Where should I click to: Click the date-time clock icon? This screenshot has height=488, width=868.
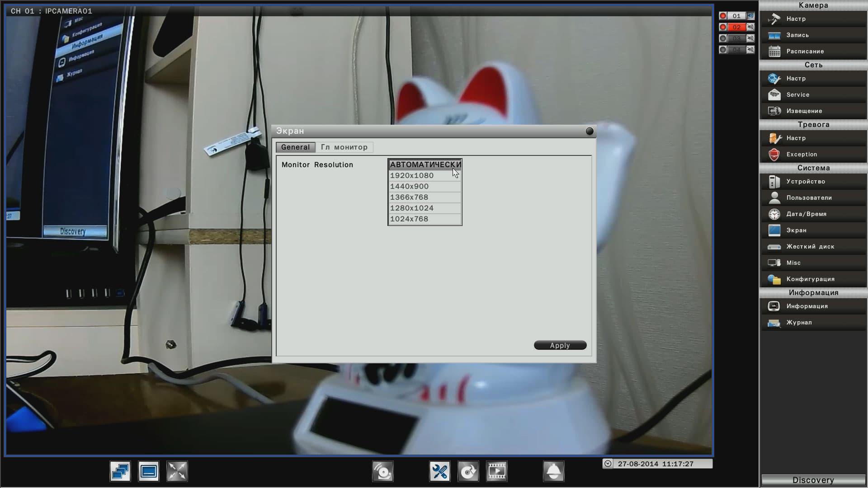(608, 464)
